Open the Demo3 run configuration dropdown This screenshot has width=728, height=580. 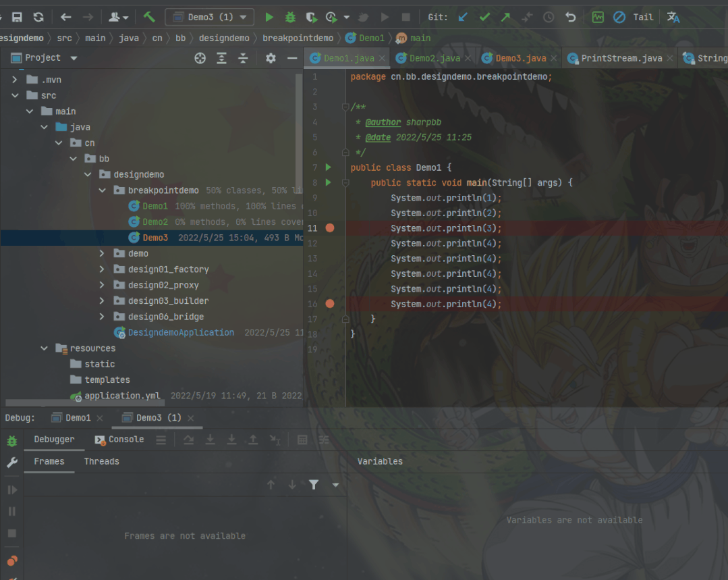244,16
